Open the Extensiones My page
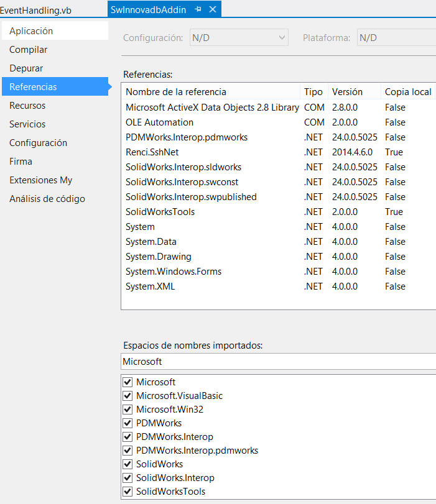Screen dimensions: 436x504 (x=55, y=180)
